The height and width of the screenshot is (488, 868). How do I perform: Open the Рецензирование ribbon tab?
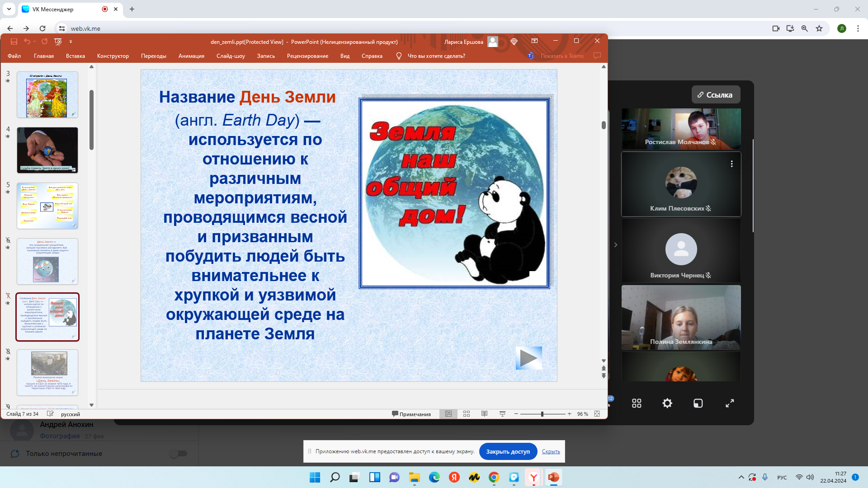point(307,56)
